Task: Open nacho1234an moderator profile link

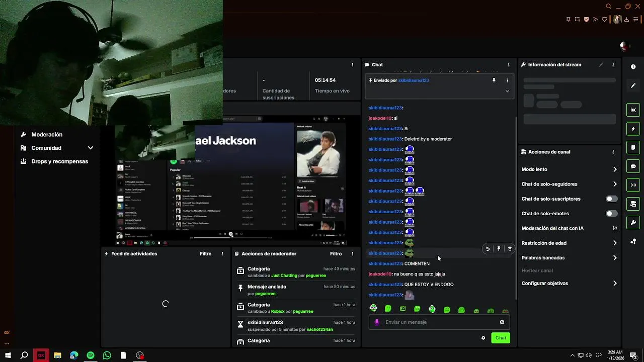Action: pyautogui.click(x=320, y=329)
